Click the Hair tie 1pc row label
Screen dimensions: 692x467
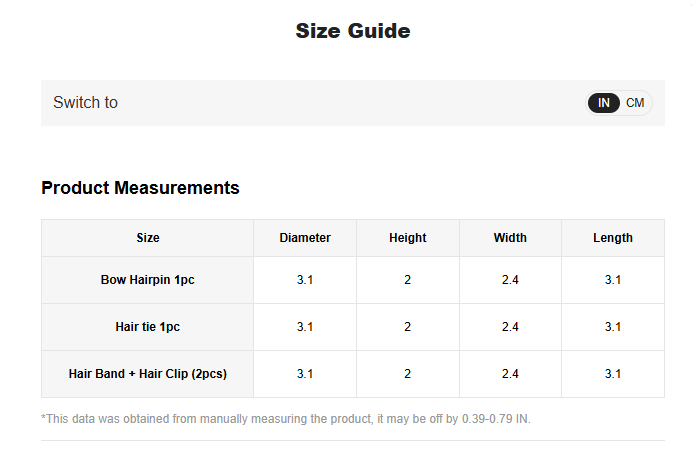click(148, 327)
